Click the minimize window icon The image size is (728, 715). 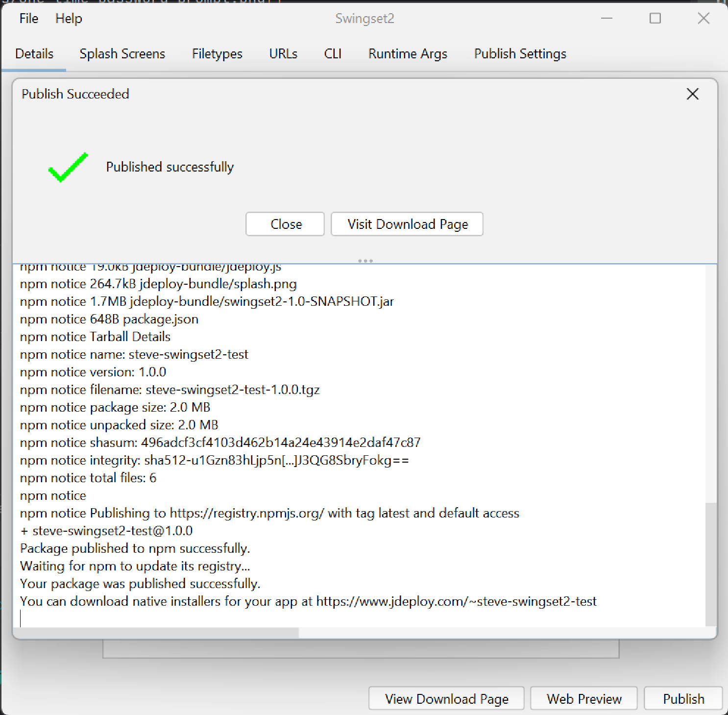(607, 18)
